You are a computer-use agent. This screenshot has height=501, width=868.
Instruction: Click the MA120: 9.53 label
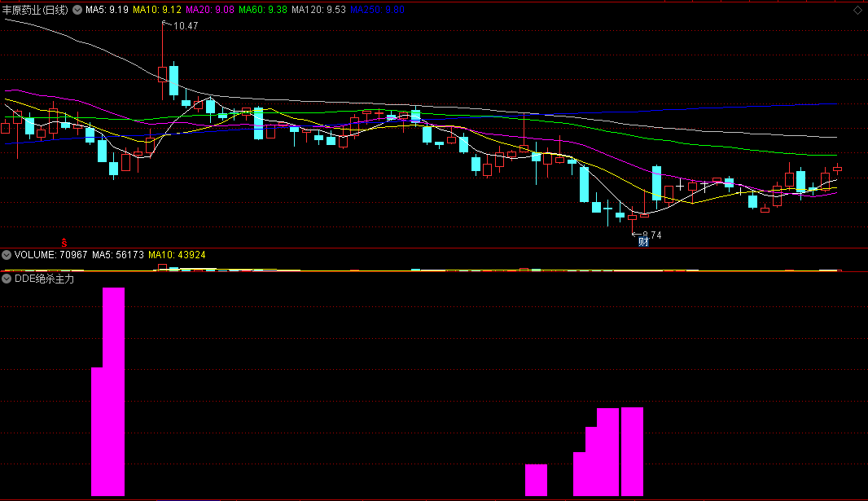click(319, 10)
